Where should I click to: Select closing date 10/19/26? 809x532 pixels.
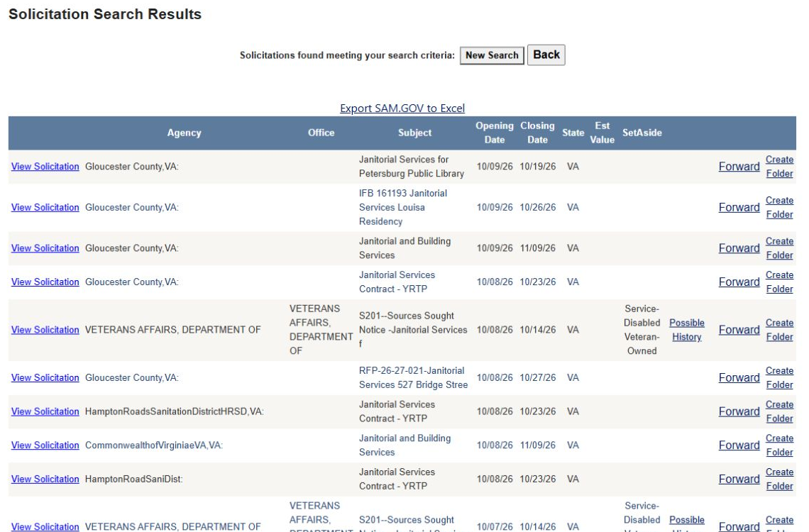click(538, 167)
